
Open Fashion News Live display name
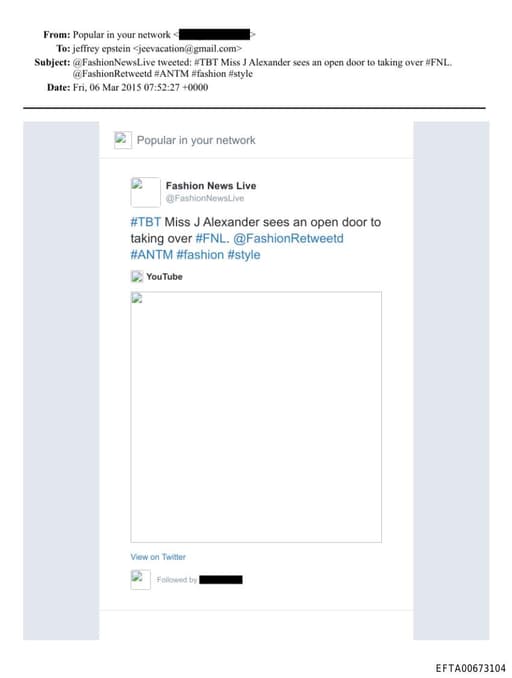pyautogui.click(x=211, y=185)
